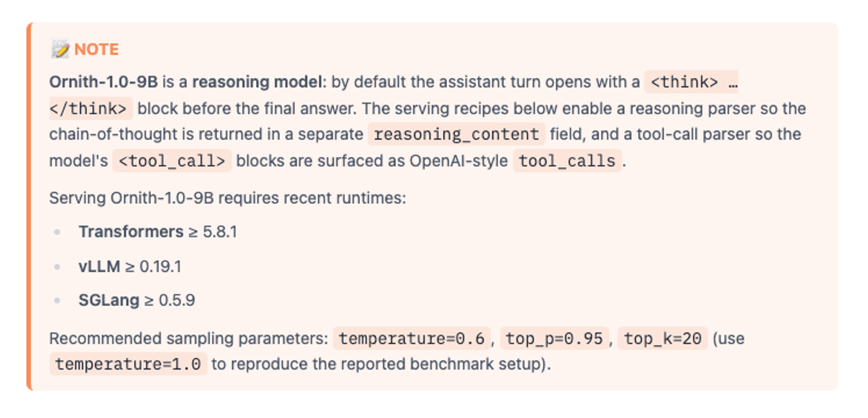Select the temperature=0.6 code snippet
The height and width of the screenshot is (418, 868).
click(x=412, y=338)
